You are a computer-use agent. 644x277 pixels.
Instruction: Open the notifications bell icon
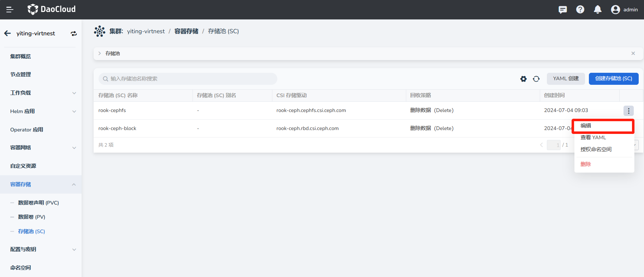(x=597, y=10)
